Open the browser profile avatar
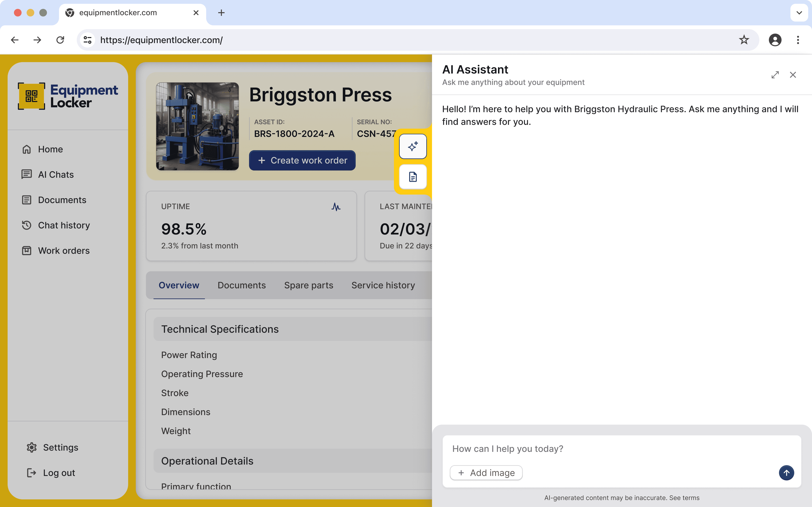The image size is (812, 507). click(775, 40)
